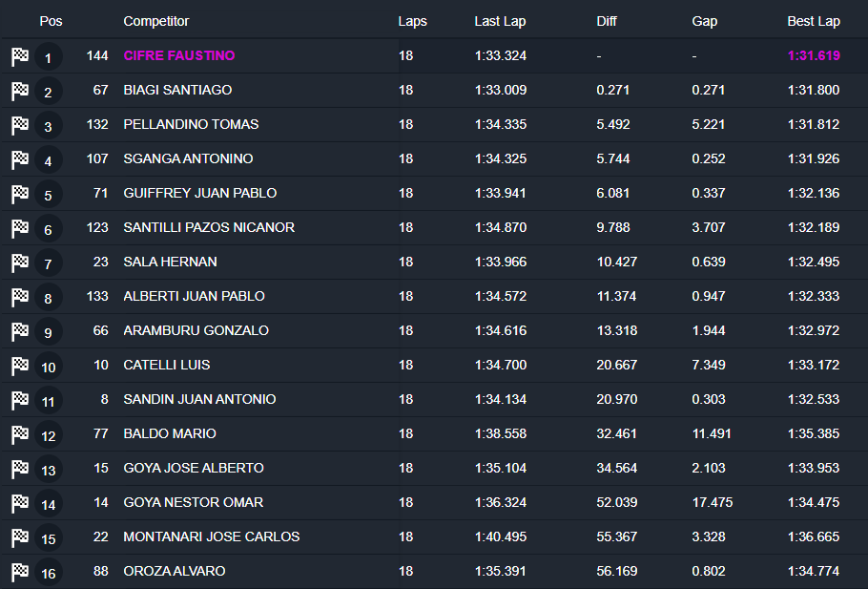Click the Last Lap column header

click(x=500, y=21)
